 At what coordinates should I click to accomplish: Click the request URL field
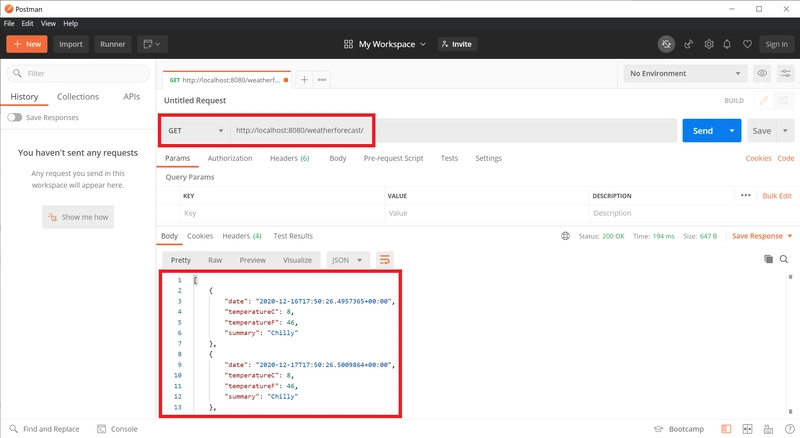point(453,131)
